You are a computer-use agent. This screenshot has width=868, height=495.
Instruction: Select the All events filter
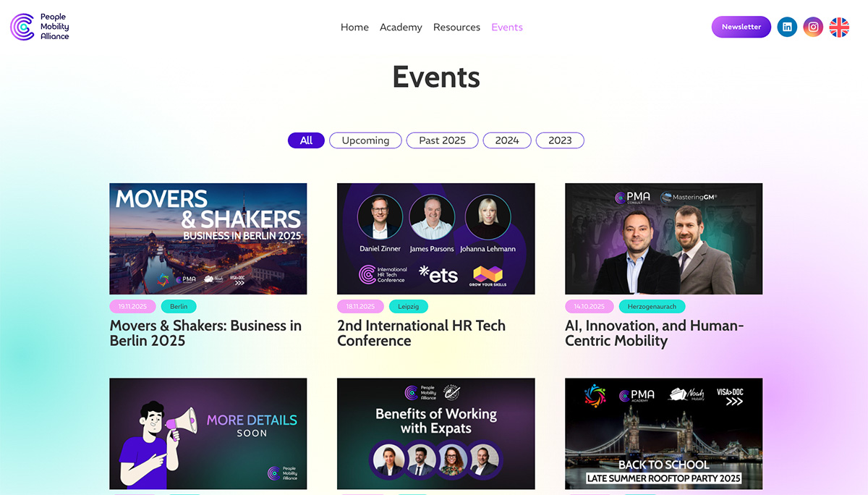click(x=306, y=140)
